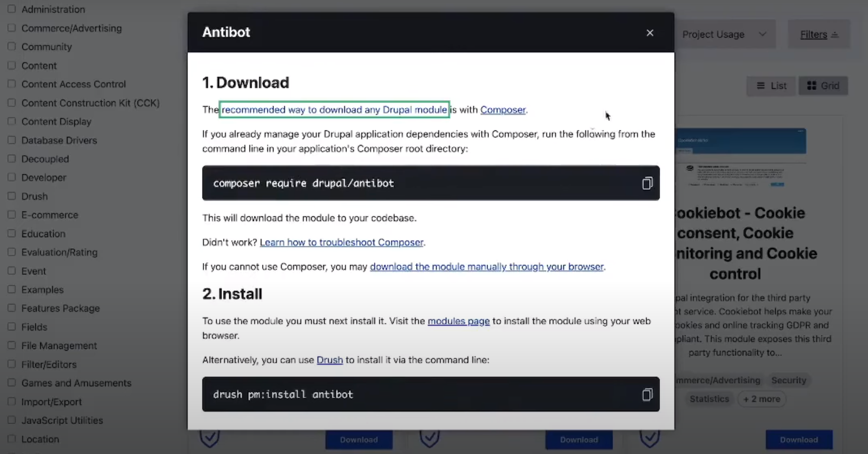Check the Decoupled checkbox
Image resolution: width=868 pixels, height=454 pixels.
pos(11,159)
